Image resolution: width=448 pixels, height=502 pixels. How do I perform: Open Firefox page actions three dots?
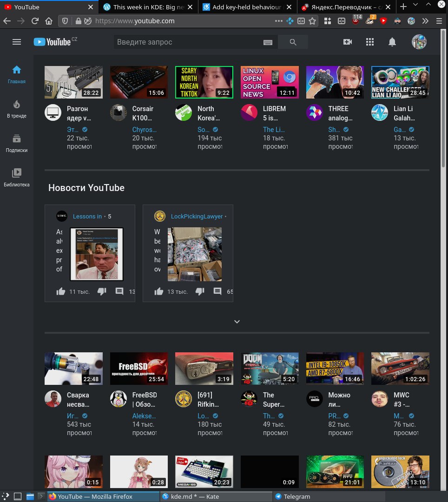279,21
